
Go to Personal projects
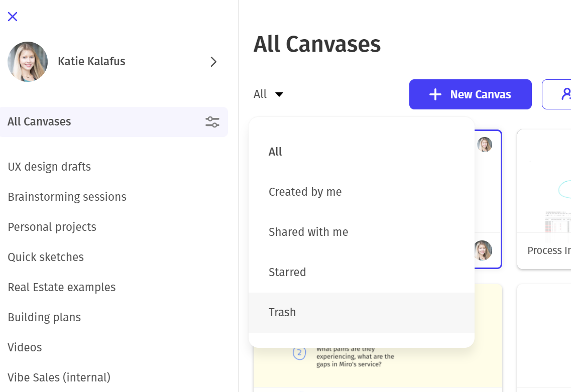pyautogui.click(x=52, y=227)
